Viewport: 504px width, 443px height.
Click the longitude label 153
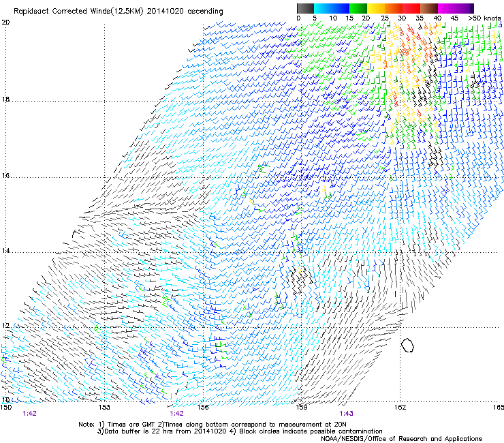click(104, 408)
